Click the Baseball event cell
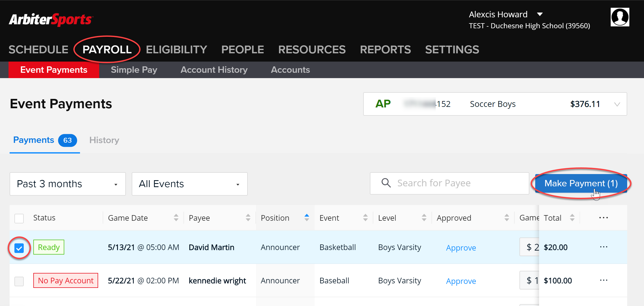This screenshot has width=644, height=306. point(334,281)
